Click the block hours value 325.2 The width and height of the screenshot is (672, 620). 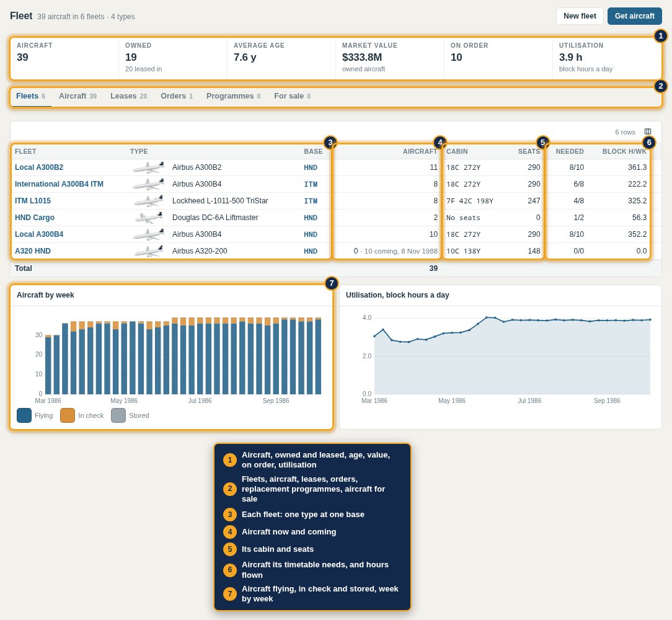[x=637, y=201]
